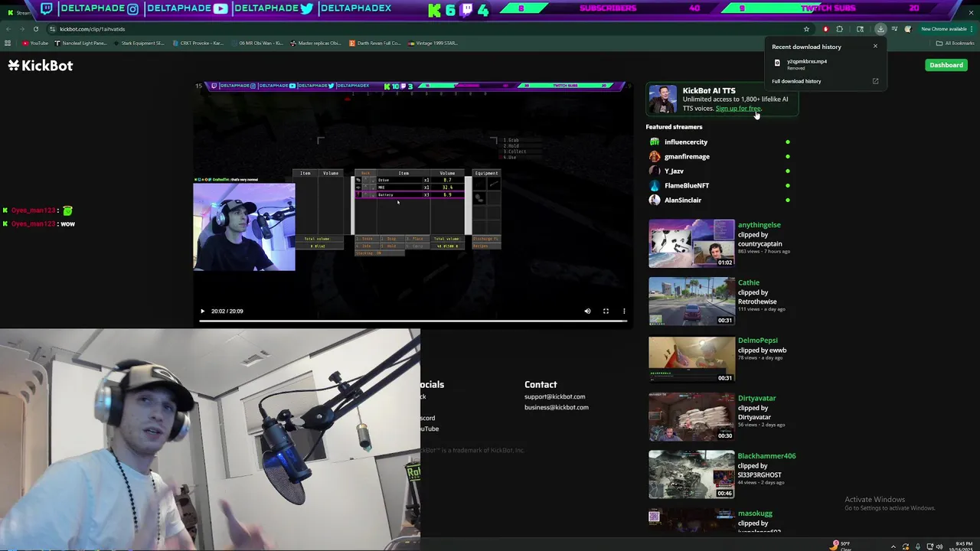Open support@kickbot.com contact email

point(554,396)
